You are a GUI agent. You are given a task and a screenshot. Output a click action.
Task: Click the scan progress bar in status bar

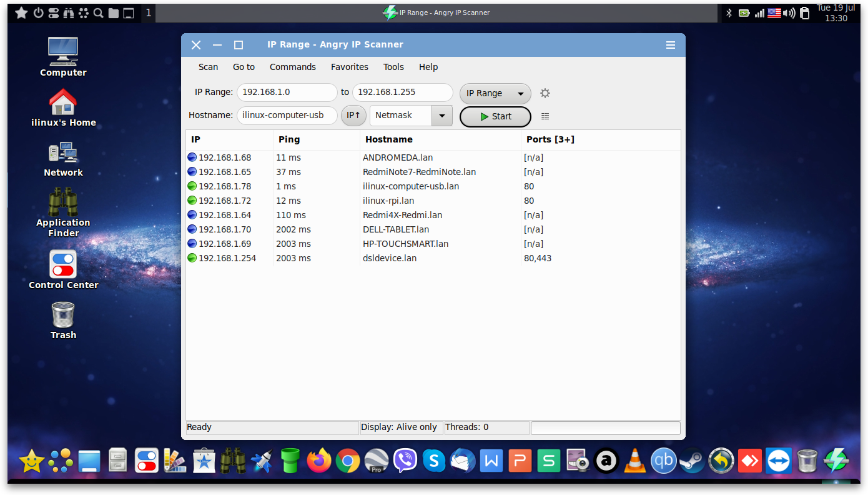[x=605, y=427]
